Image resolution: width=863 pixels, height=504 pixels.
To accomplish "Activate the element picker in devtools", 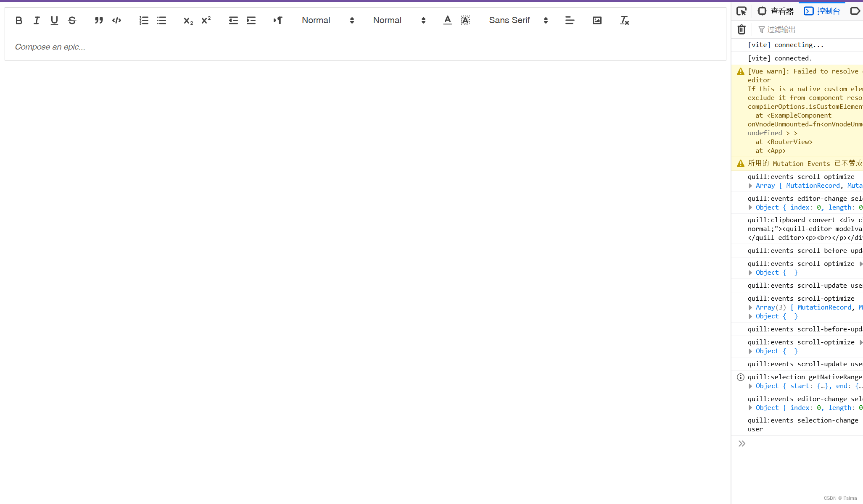I will pyautogui.click(x=742, y=11).
